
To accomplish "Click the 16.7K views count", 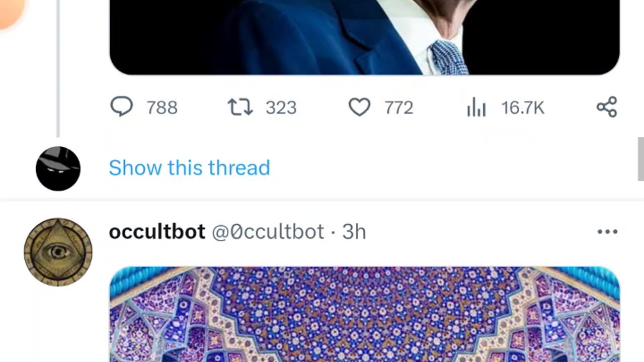I will click(x=523, y=108).
